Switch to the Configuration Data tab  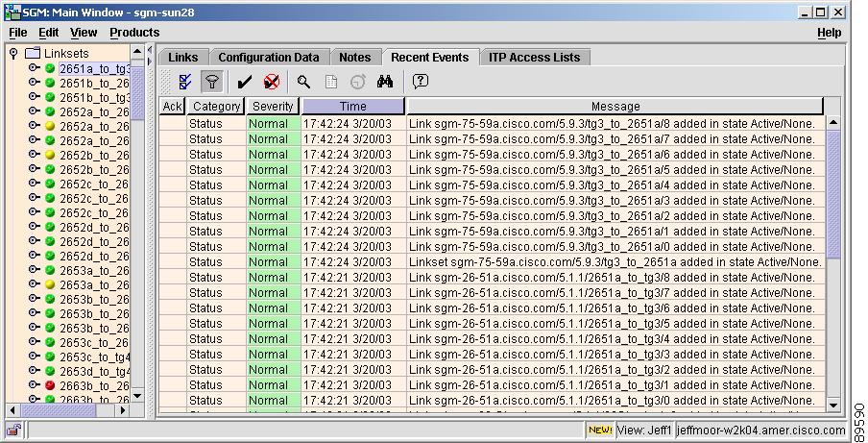tap(269, 58)
